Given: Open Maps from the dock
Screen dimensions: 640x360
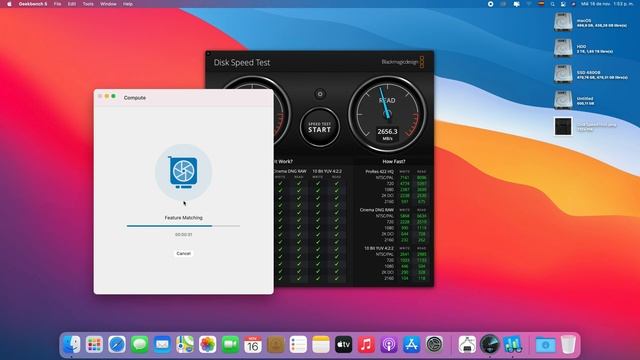Looking at the screenshot, I should pos(185,345).
